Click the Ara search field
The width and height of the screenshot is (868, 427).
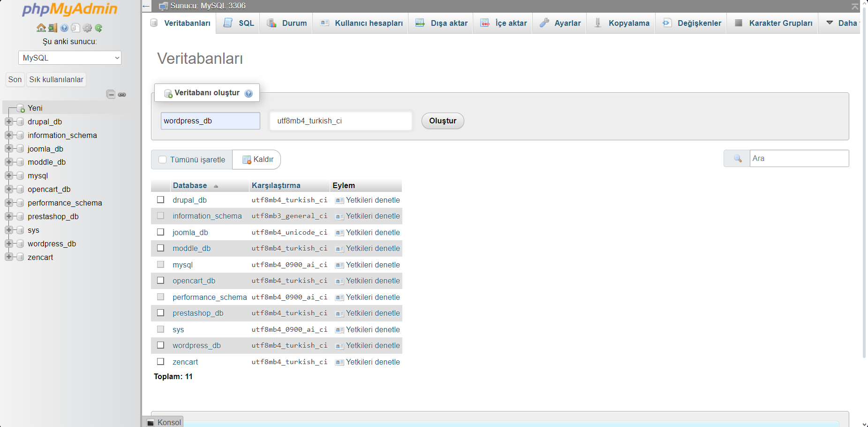(x=799, y=159)
